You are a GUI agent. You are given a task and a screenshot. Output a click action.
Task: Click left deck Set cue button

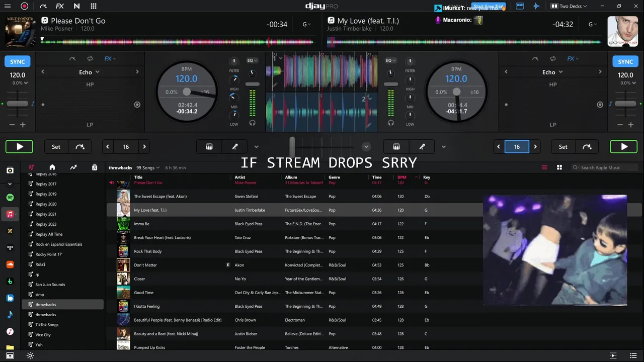56,147
